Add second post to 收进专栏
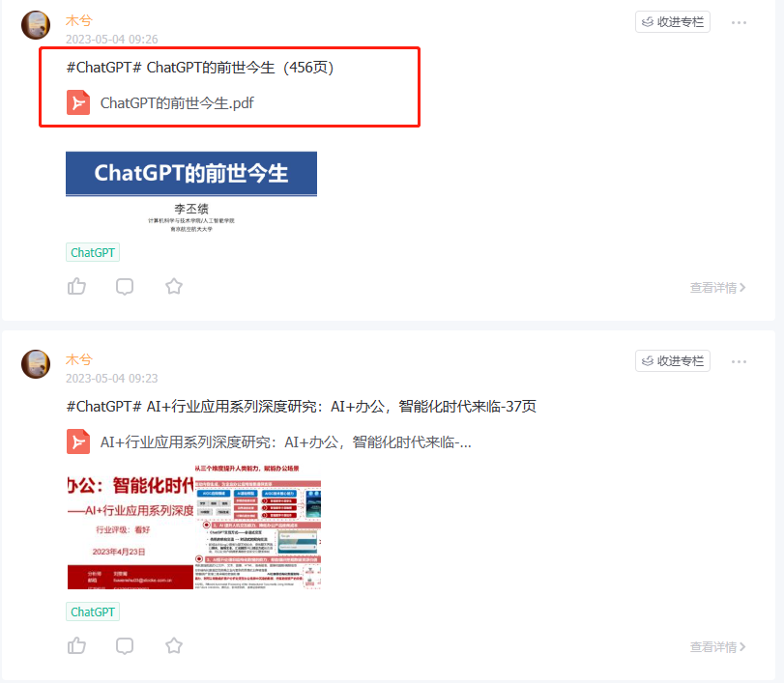The image size is (784, 683). [x=673, y=361]
